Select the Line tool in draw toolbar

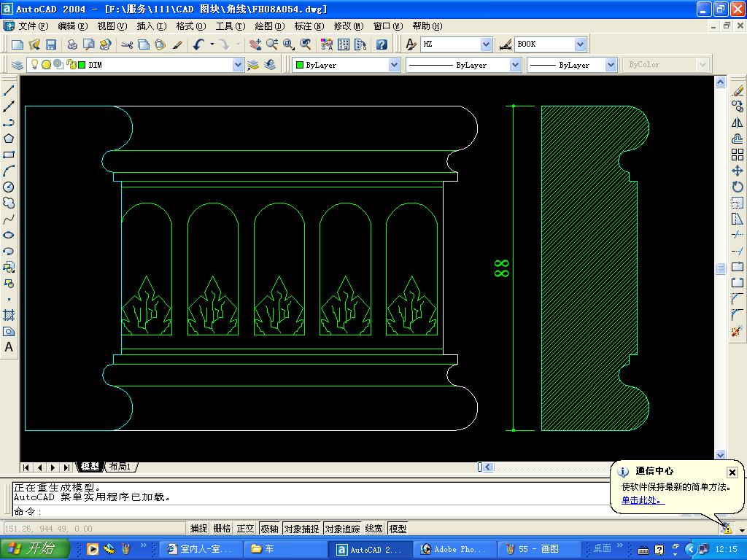click(9, 90)
